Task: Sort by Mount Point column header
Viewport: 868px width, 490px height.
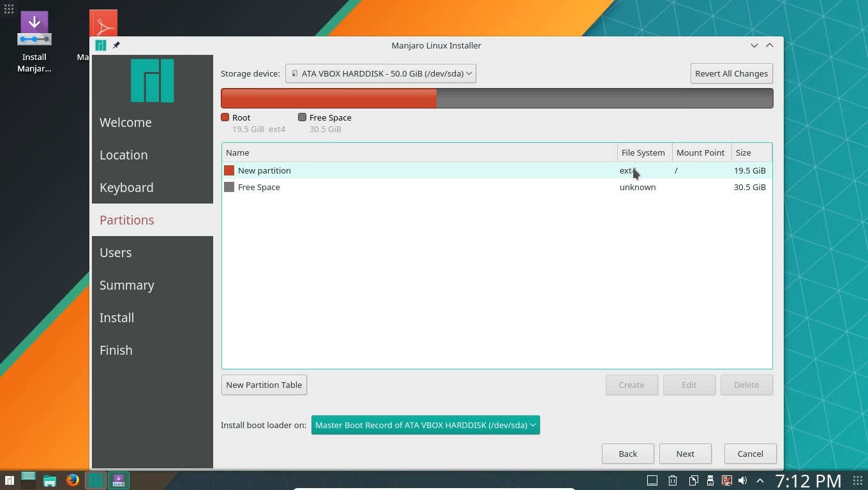Action: coord(701,152)
